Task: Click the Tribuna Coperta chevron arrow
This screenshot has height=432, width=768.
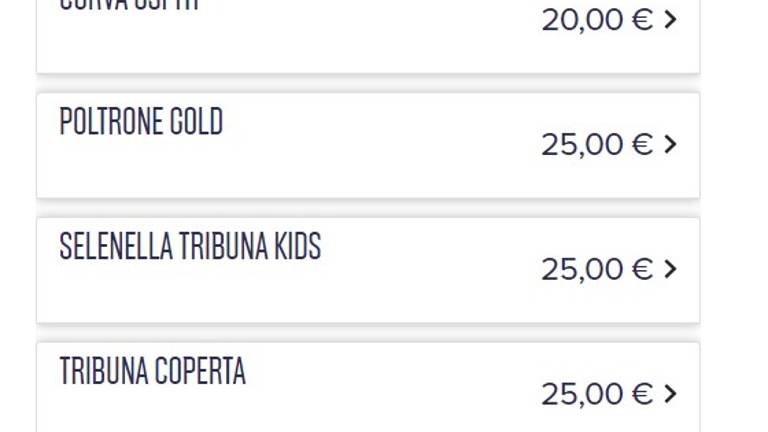Action: [671, 394]
